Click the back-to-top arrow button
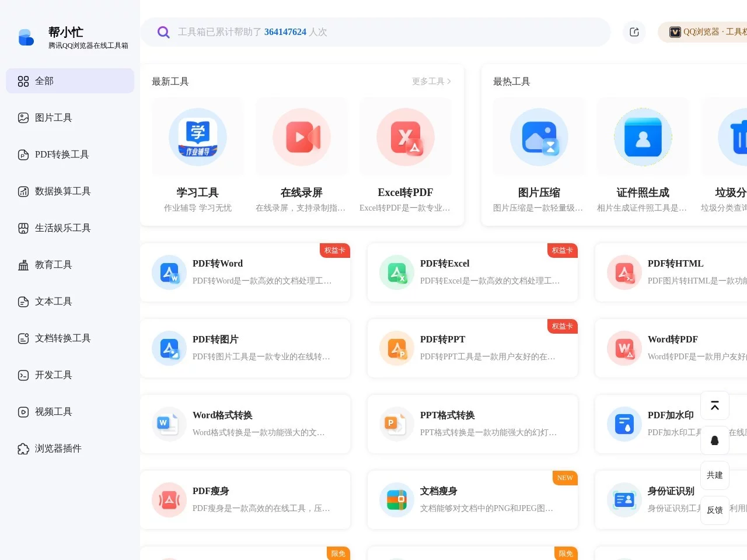Image resolution: width=747 pixels, height=560 pixels. click(714, 405)
